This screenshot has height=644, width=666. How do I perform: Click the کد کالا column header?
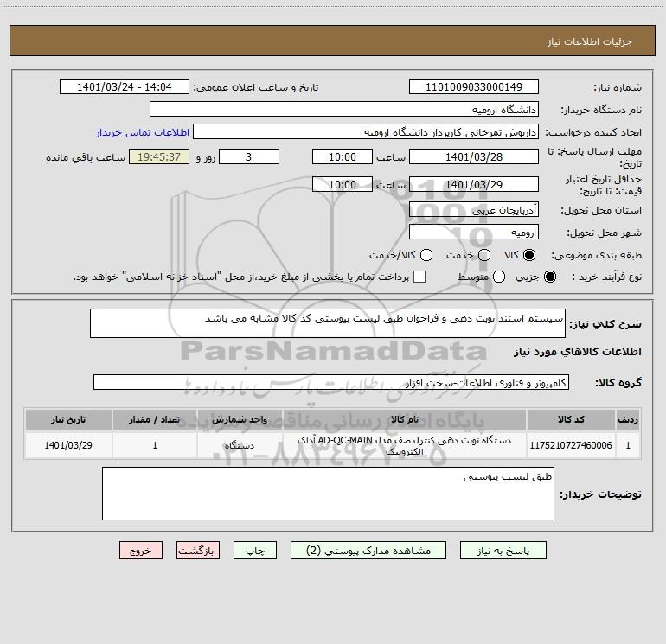[x=571, y=420]
